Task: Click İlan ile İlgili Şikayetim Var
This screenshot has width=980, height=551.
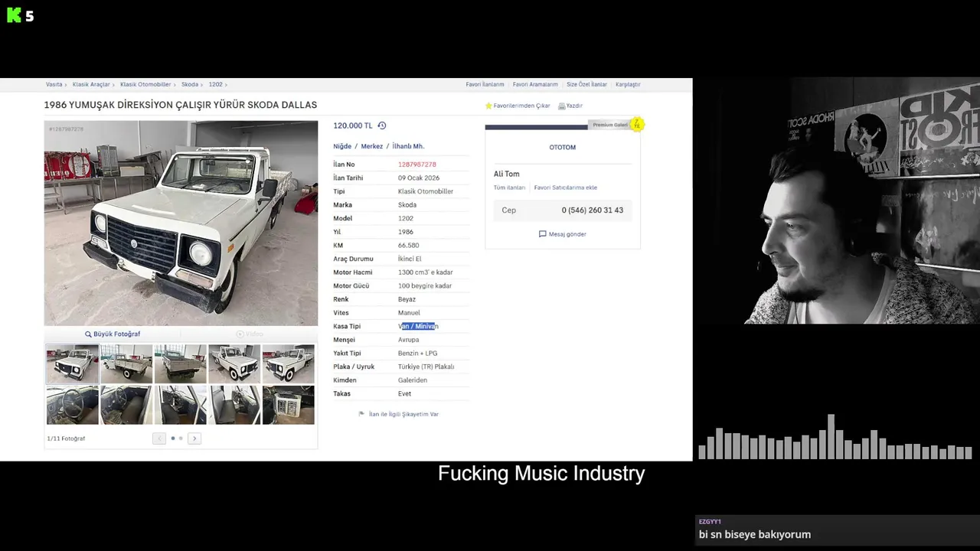Action: pos(403,414)
